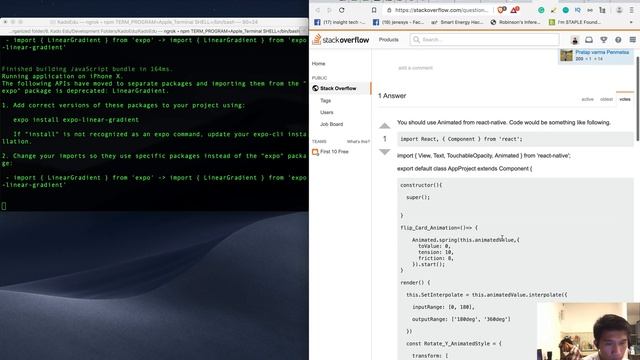Open Pratap varma Penmetsa's user profile
640x360 pixels.
pyautogui.click(x=602, y=52)
